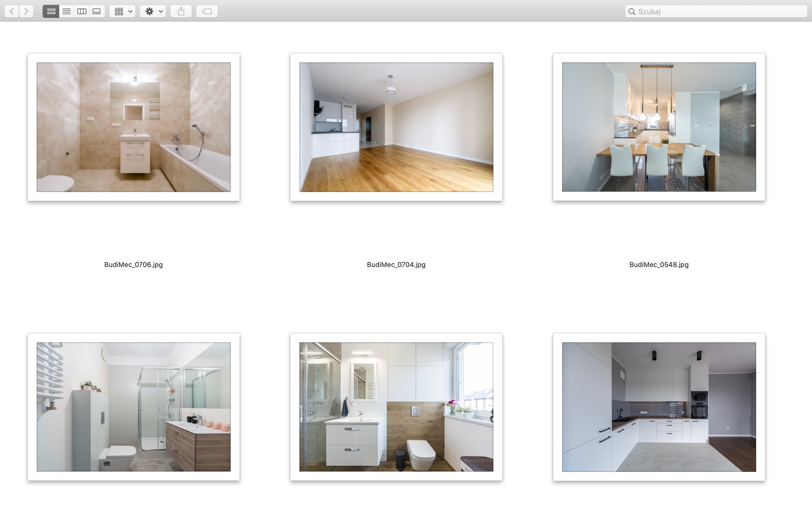Click the BudiMec_0706.jpg file name label
Screen dimensions: 812x508
coord(134,265)
